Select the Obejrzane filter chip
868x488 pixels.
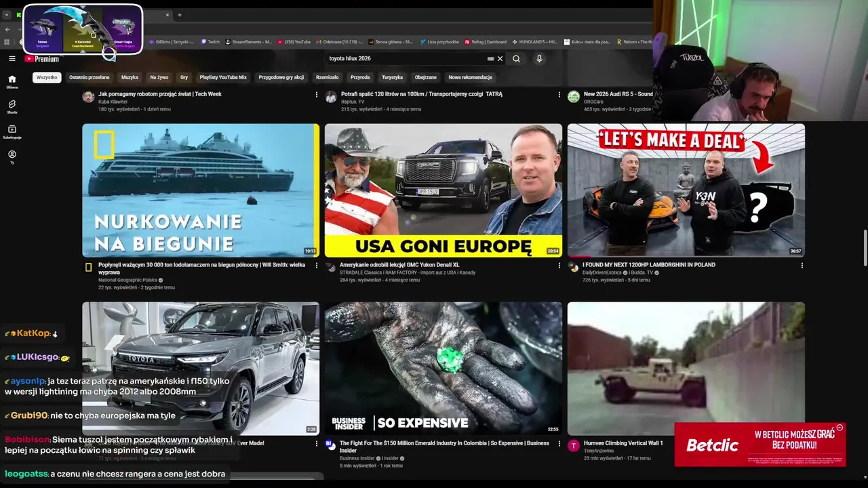click(425, 77)
